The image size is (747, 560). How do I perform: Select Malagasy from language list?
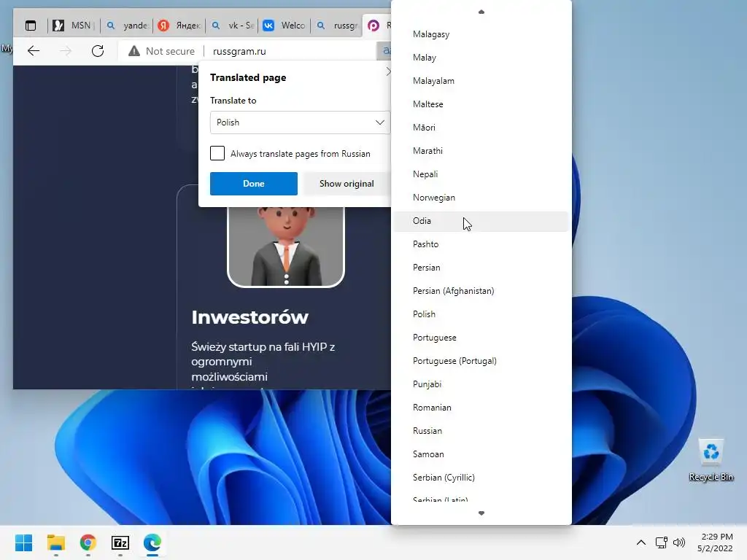coord(481,34)
